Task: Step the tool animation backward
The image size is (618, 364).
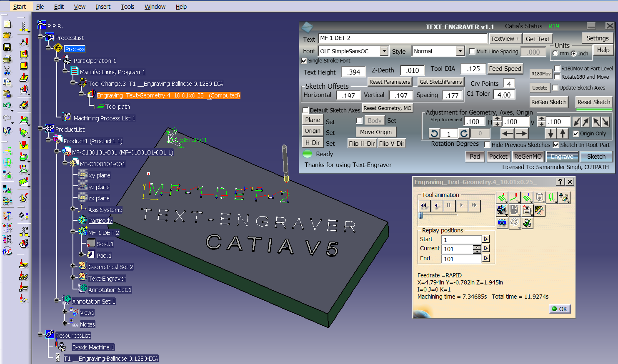Action: point(436,205)
